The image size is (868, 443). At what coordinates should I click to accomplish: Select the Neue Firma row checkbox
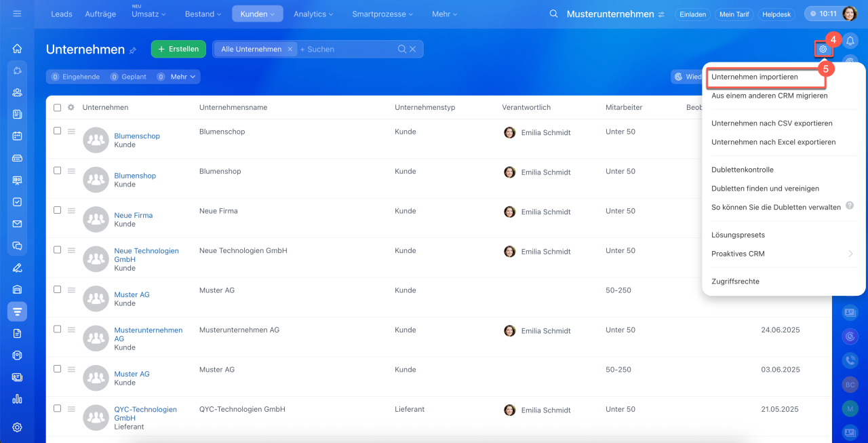click(x=58, y=210)
